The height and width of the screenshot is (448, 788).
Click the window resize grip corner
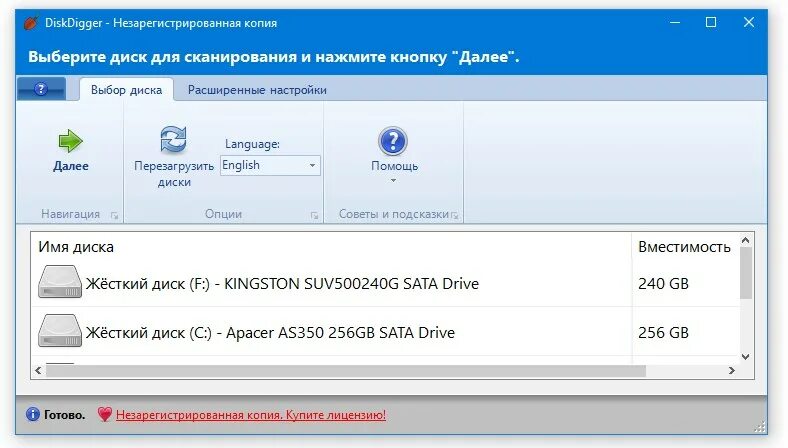point(759,427)
